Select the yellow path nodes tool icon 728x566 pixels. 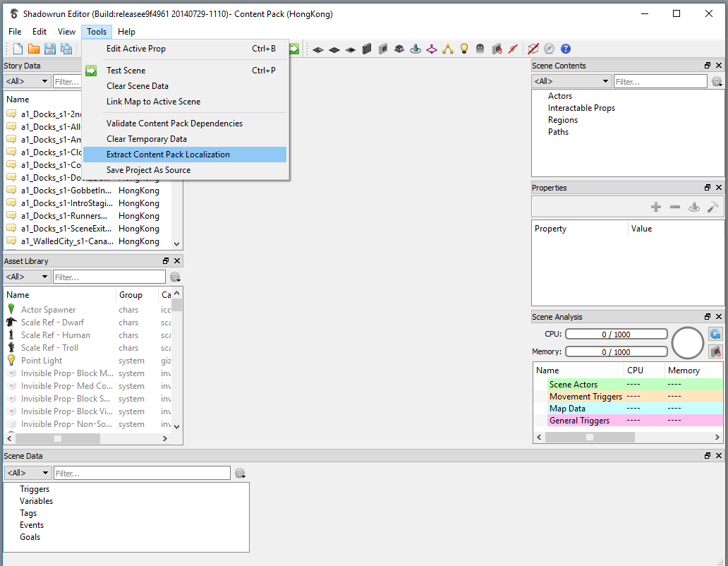448,49
